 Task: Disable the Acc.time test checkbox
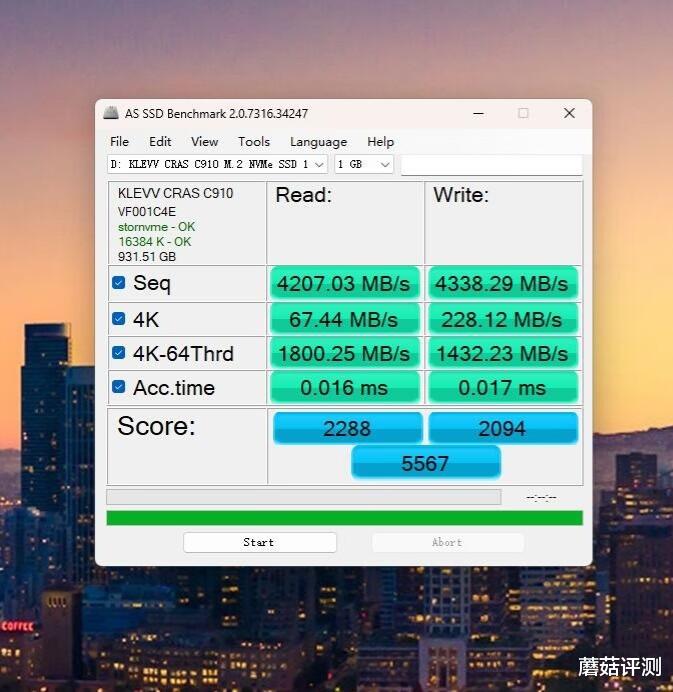coord(118,387)
